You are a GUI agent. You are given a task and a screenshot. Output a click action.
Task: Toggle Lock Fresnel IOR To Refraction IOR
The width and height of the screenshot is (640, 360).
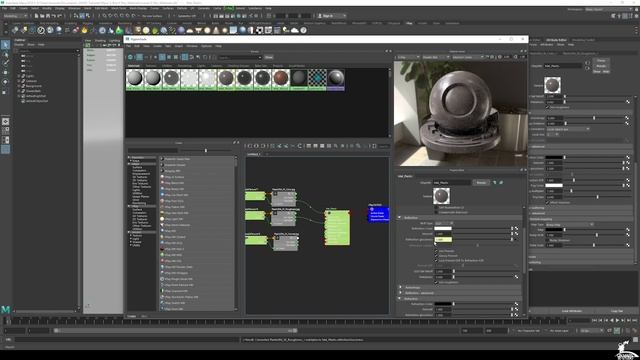coord(436,260)
